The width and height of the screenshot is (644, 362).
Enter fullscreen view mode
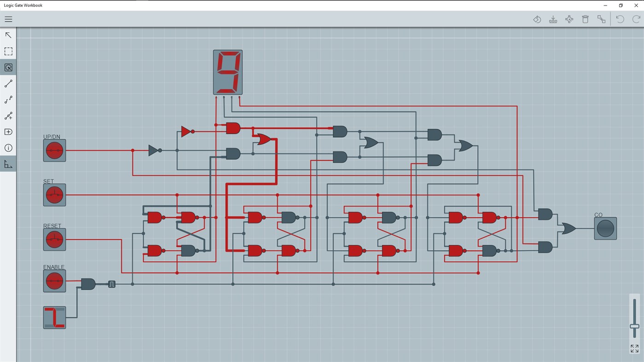tap(634, 348)
